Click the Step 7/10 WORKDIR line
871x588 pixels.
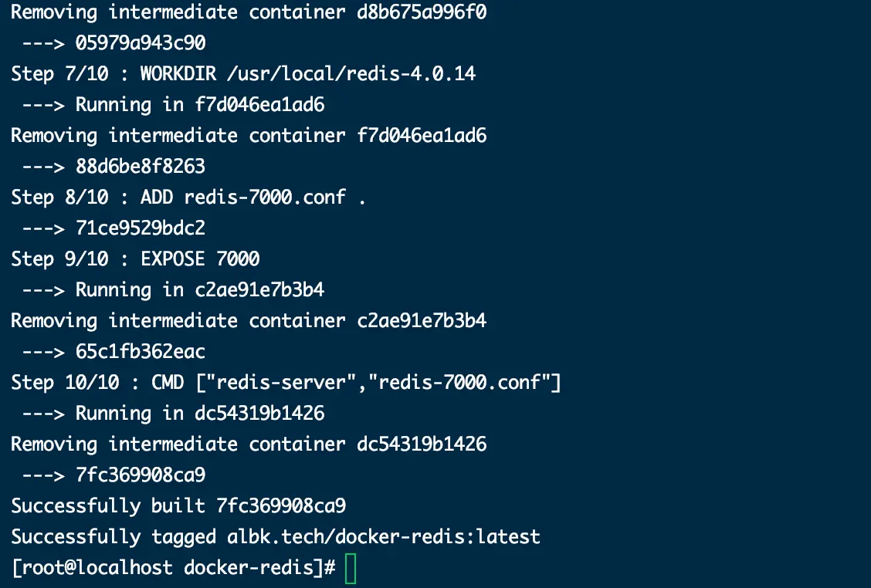243,74
